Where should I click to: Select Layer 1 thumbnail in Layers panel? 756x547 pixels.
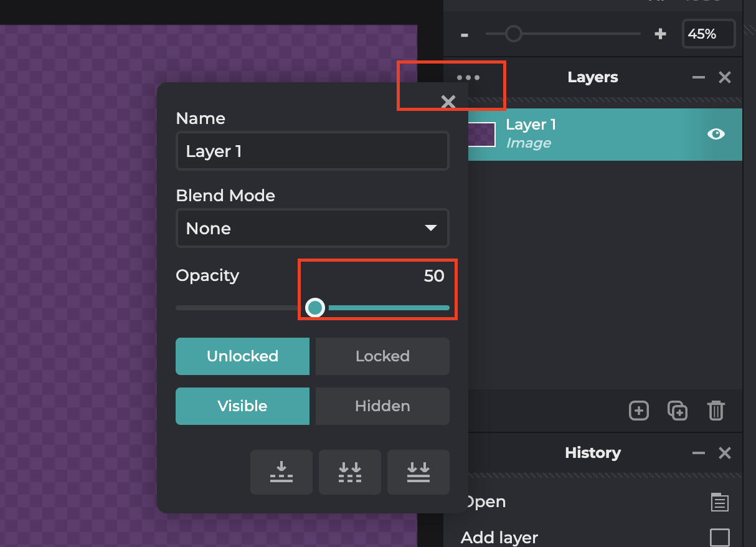(481, 135)
